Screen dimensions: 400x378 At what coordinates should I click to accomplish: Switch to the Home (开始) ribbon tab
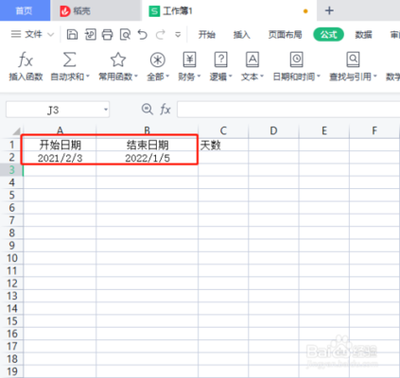click(207, 35)
